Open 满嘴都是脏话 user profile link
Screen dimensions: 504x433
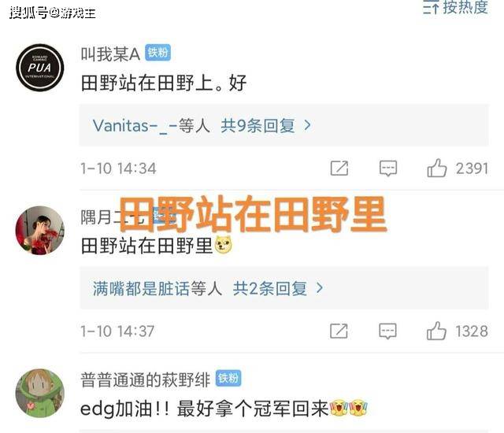(142, 288)
